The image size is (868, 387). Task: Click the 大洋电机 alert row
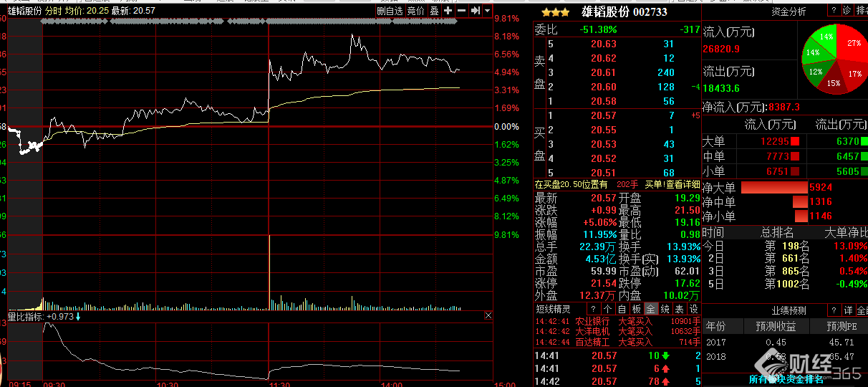click(x=617, y=331)
